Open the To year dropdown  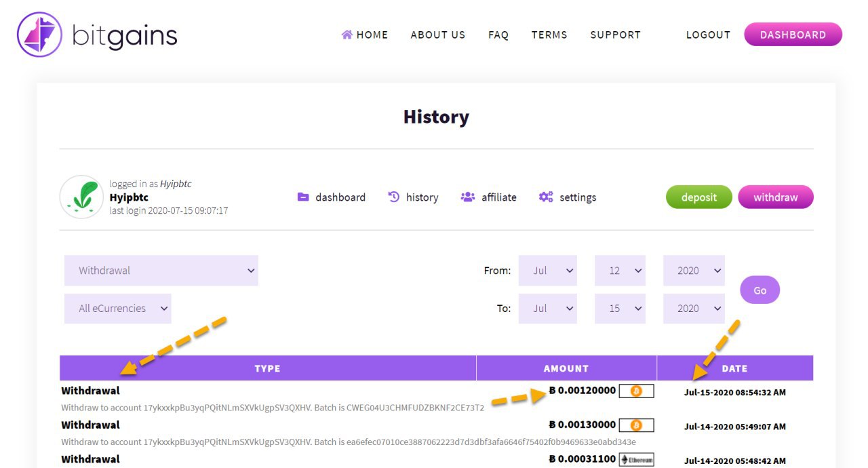coord(694,308)
